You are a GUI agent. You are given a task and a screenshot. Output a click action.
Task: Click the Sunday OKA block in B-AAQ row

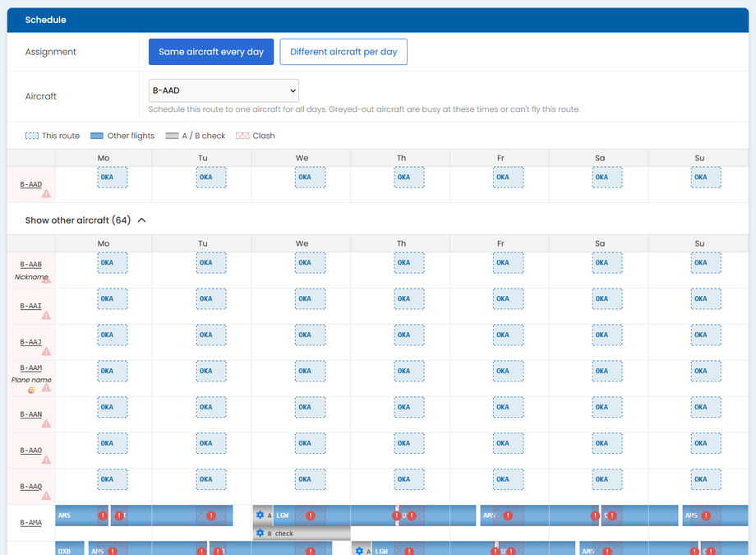(706, 479)
